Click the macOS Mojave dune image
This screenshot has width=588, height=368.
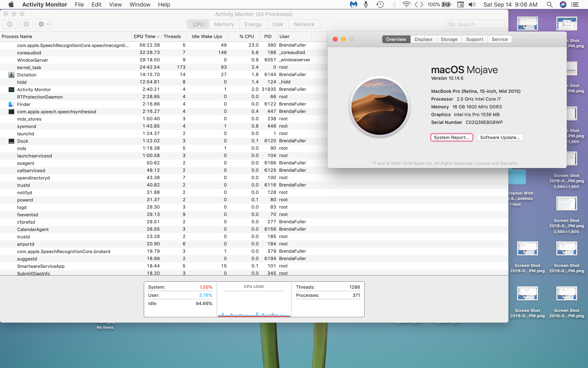(x=380, y=107)
